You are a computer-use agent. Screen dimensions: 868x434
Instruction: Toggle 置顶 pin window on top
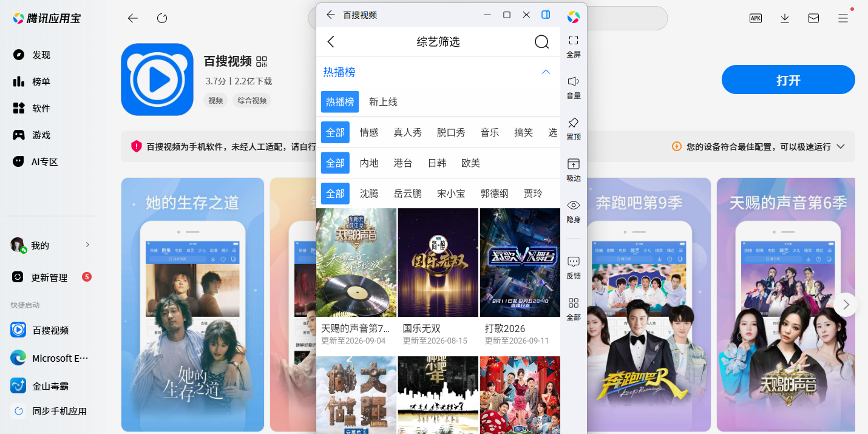pyautogui.click(x=574, y=129)
